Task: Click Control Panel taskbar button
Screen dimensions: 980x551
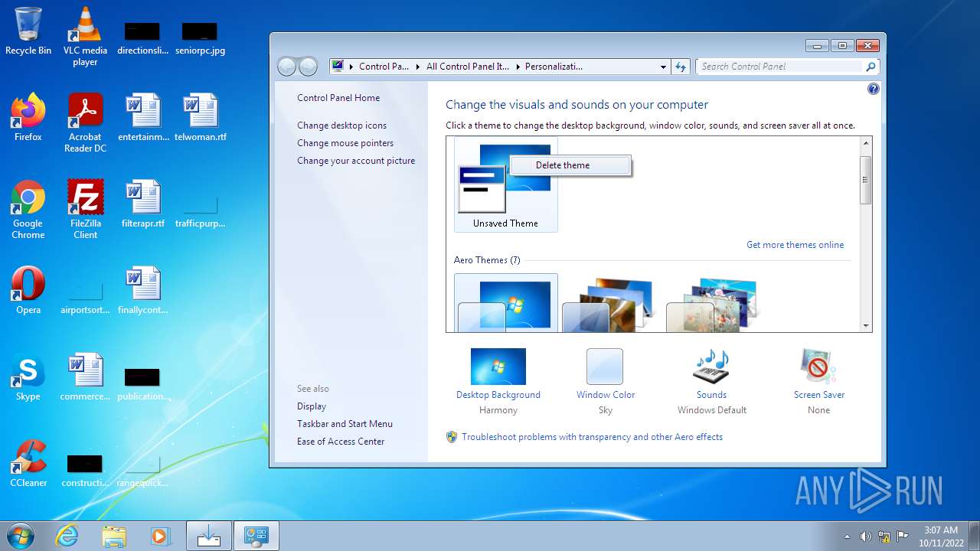Action: click(256, 536)
